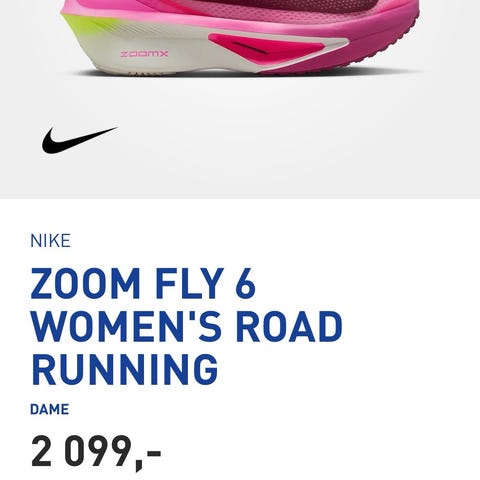Tap the number 6 in the product title
Screen dimensions: 480x480
(247, 283)
